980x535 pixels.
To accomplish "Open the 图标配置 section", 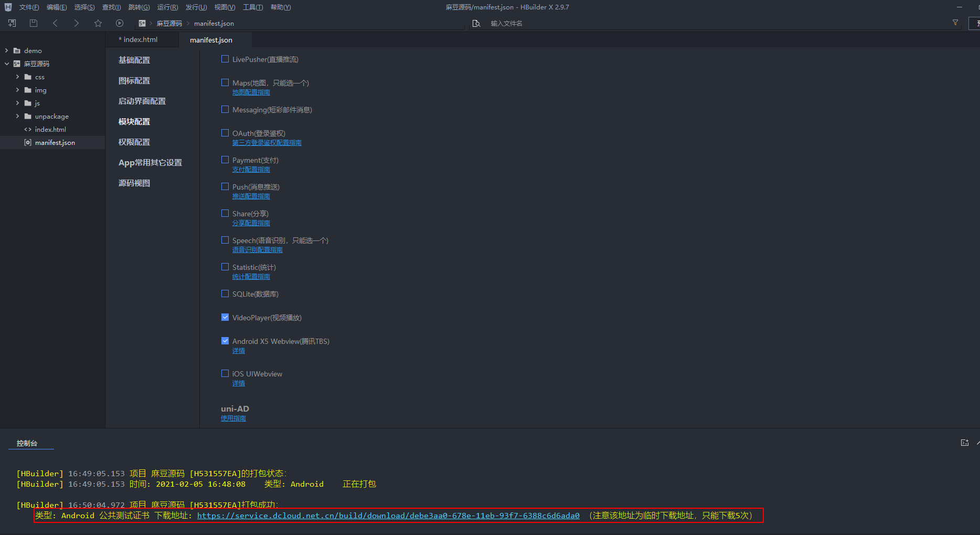I will (x=134, y=80).
